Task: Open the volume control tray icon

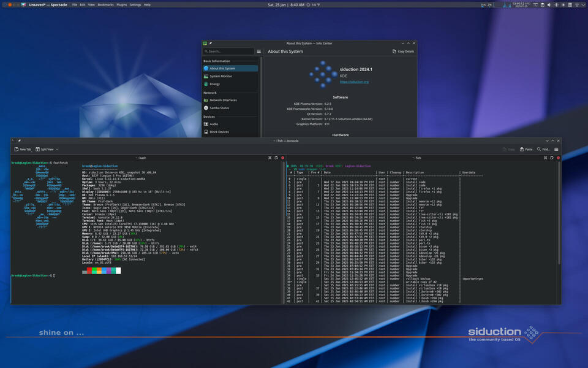Action: point(549,5)
